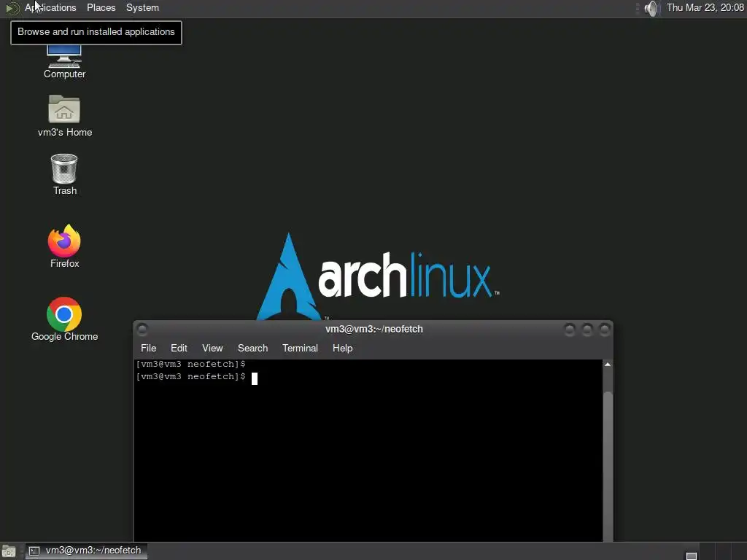Select the workspace containing the terminal in switcher
Screen dimensions: 747x560
692,551
